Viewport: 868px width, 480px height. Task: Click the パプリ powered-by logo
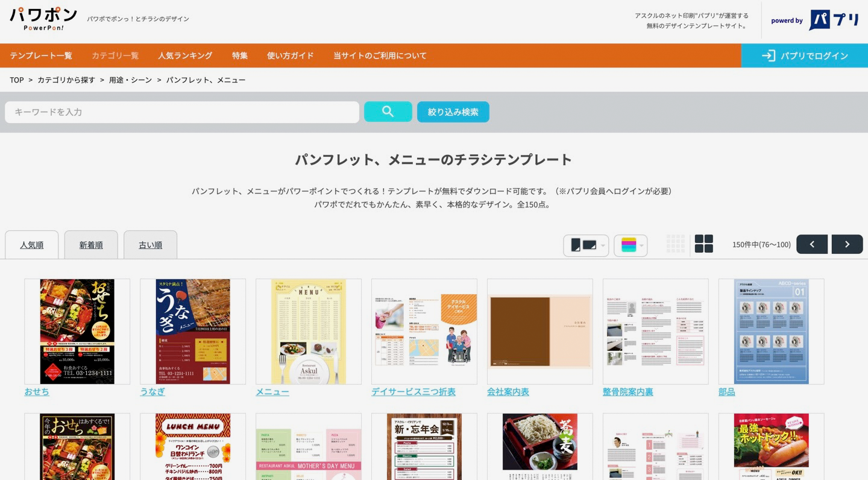pos(834,20)
